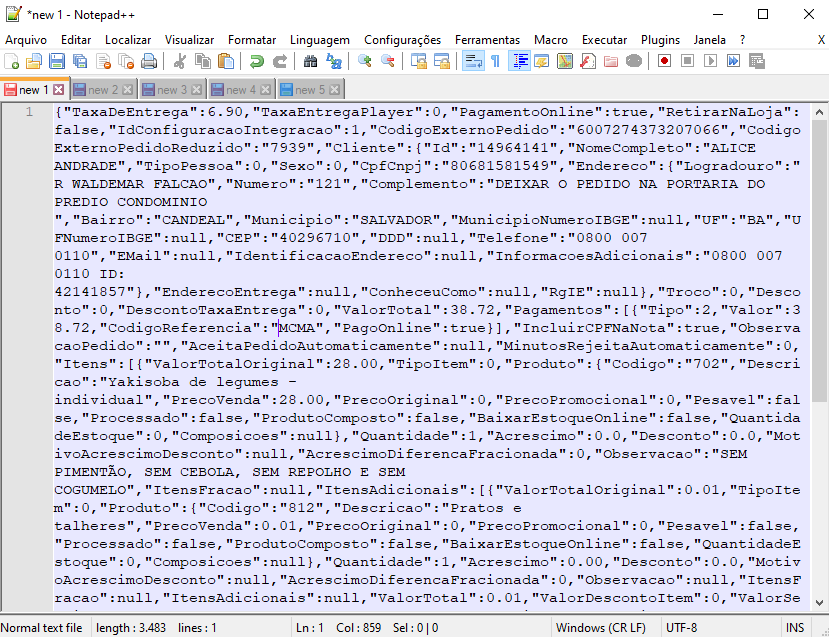Close the new 1 tab

tap(59, 90)
